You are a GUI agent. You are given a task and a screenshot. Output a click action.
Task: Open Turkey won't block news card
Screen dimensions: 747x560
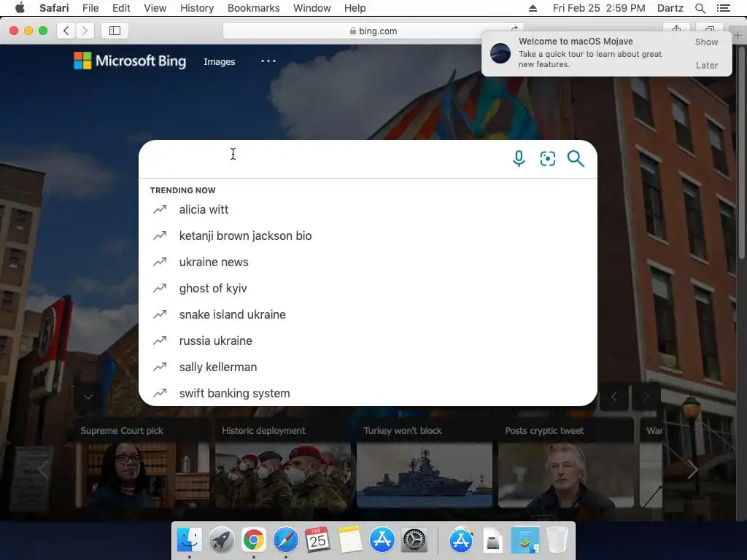click(x=425, y=464)
